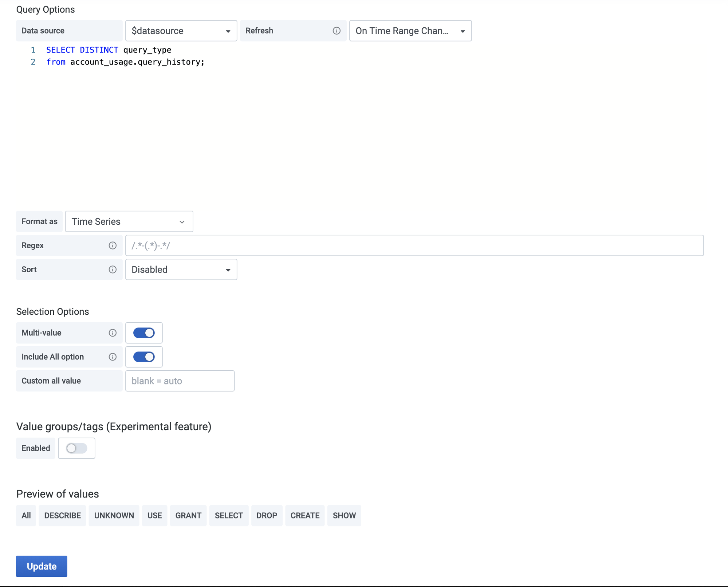Click the Multi-value info icon

click(x=113, y=333)
